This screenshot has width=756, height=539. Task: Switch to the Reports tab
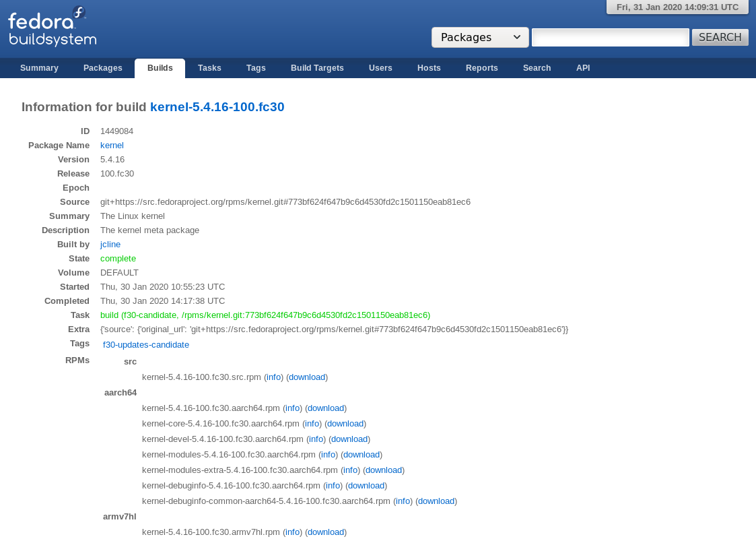(481, 68)
